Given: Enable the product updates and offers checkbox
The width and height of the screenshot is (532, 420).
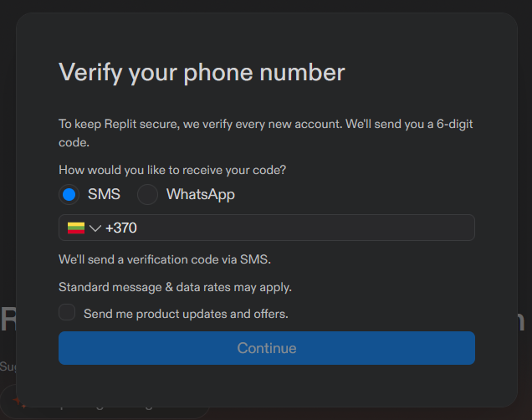Looking at the screenshot, I should [67, 312].
